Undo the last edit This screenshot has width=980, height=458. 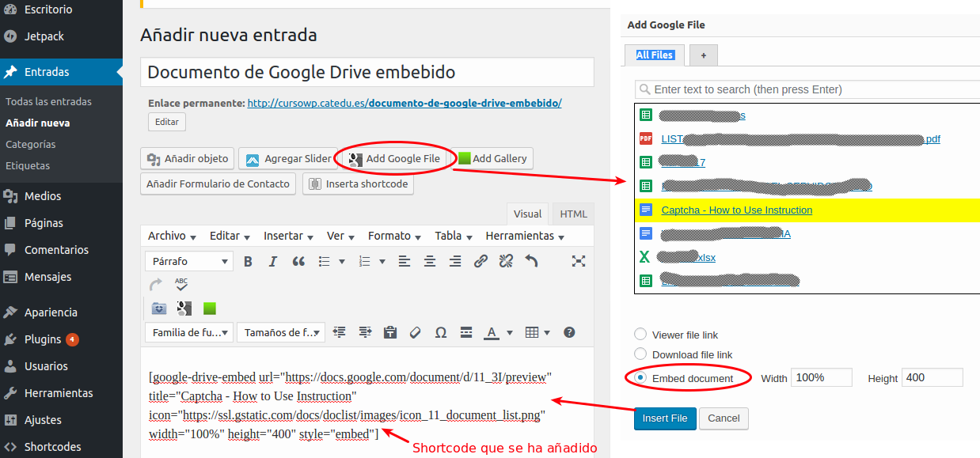tap(531, 261)
